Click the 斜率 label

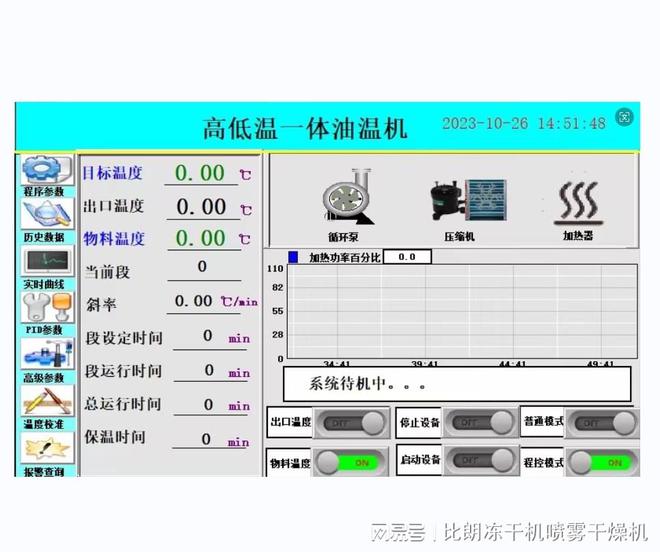tap(101, 304)
